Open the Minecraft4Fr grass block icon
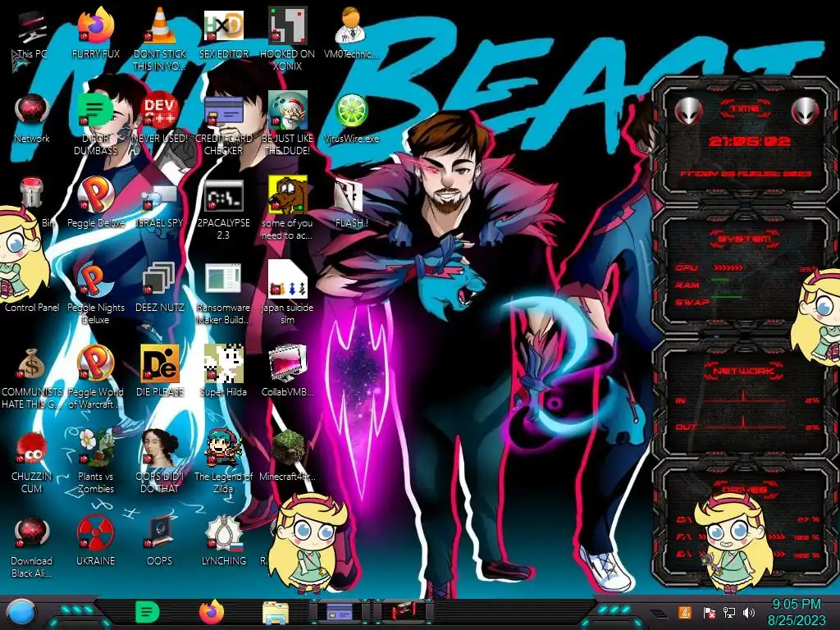This screenshot has width=840, height=630. (x=287, y=455)
